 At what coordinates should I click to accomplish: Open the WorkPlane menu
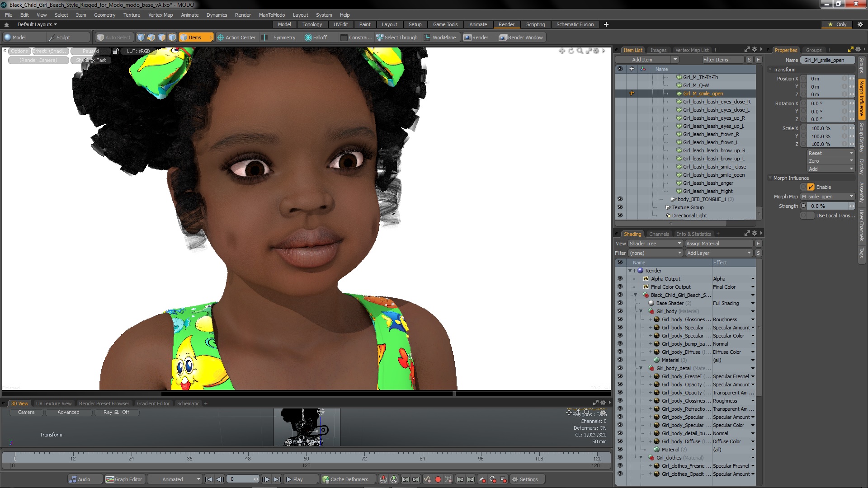tap(440, 38)
